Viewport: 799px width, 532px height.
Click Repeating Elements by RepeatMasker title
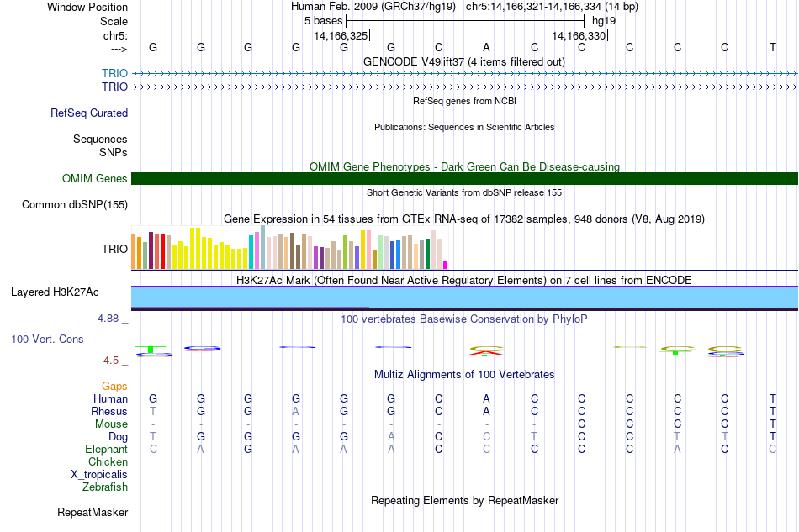[x=464, y=500]
